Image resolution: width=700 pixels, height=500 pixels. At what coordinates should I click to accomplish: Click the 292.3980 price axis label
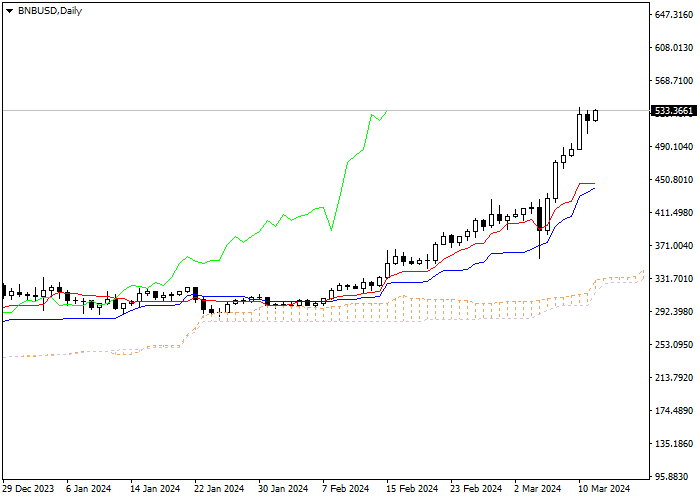click(674, 312)
